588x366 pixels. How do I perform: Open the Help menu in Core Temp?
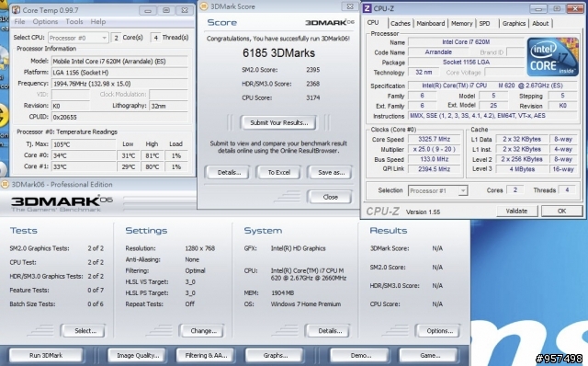(98, 22)
